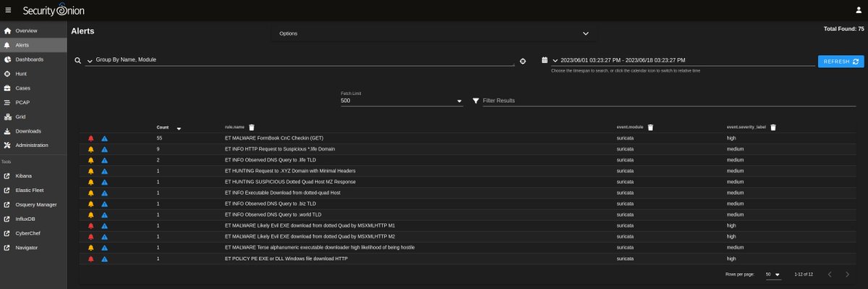The height and width of the screenshot is (289, 868).
Task: Acknowledge the HTTP Request to Suspicious *.life Domain alert
Action: coord(91,148)
